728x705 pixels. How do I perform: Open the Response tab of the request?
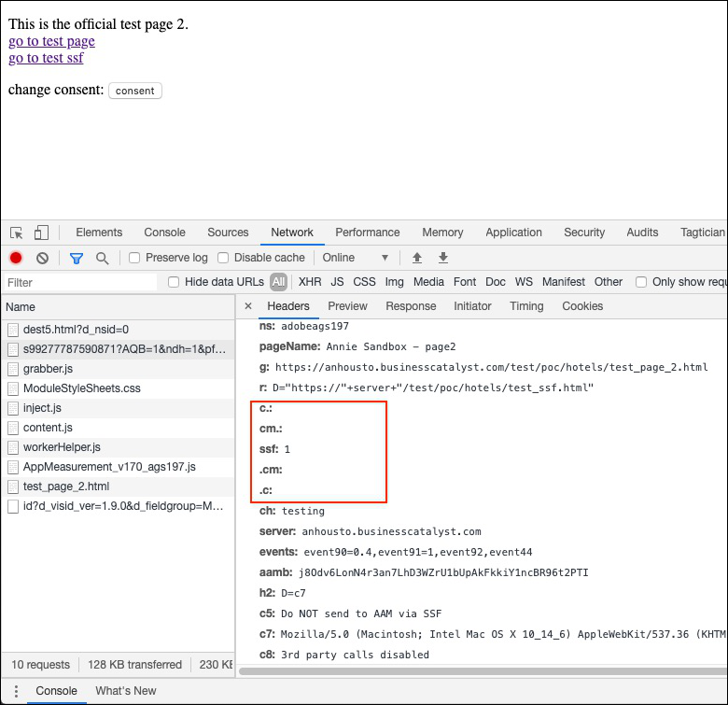point(411,306)
